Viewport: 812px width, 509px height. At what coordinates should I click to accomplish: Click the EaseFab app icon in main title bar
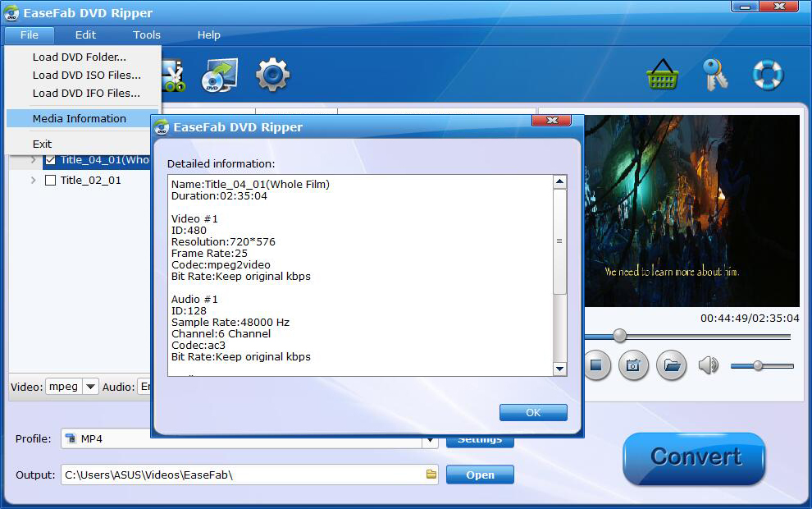click(x=11, y=13)
